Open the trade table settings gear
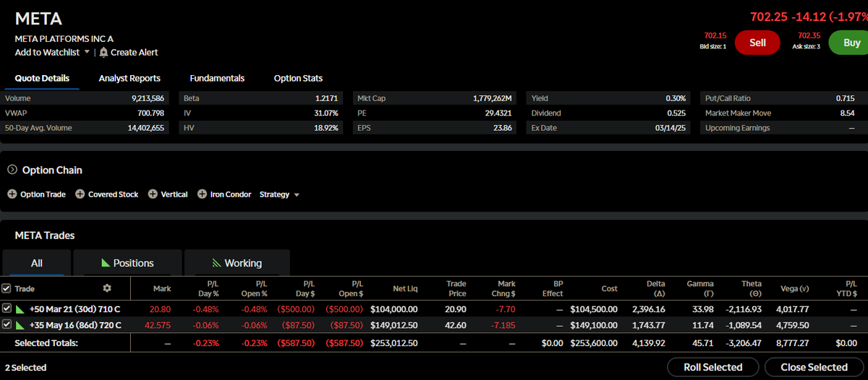This screenshot has width=868, height=380. pyautogui.click(x=107, y=288)
